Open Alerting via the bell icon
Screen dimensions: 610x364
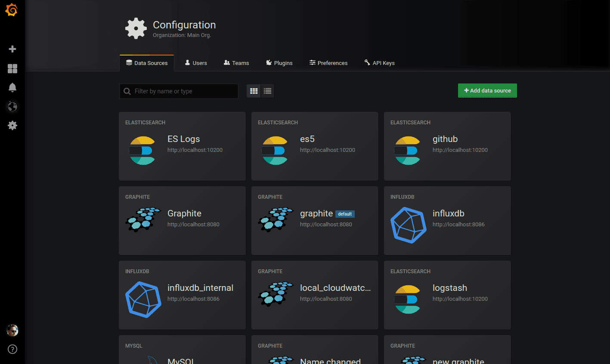click(x=12, y=87)
